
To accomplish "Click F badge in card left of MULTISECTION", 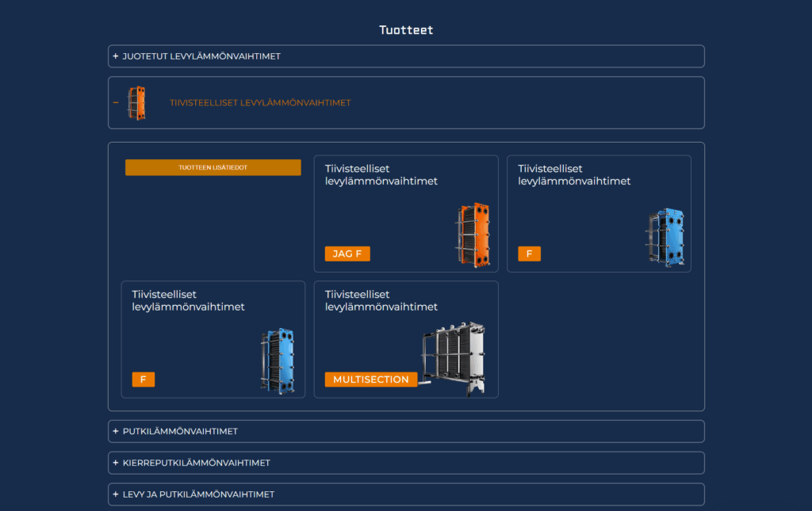I will point(144,379).
